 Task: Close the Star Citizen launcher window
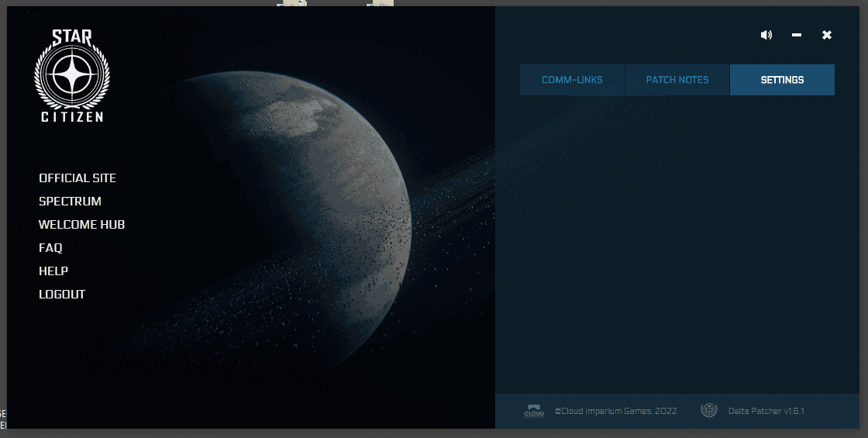coord(826,35)
